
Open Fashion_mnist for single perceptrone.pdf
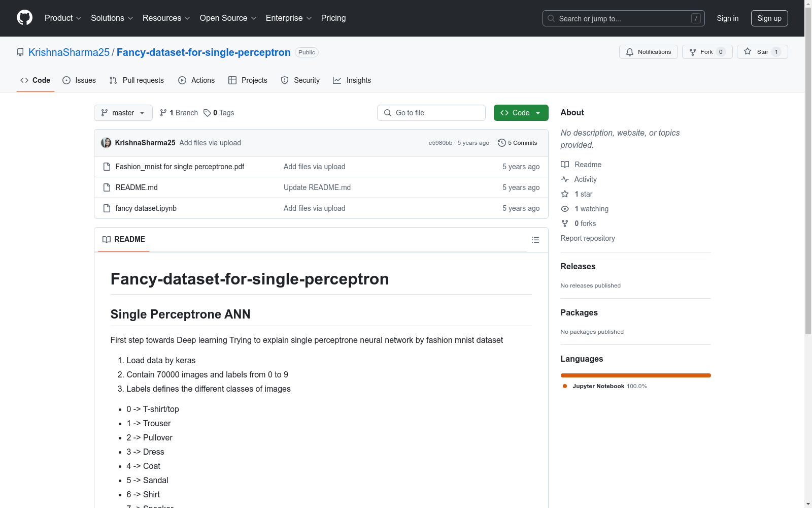(x=180, y=167)
